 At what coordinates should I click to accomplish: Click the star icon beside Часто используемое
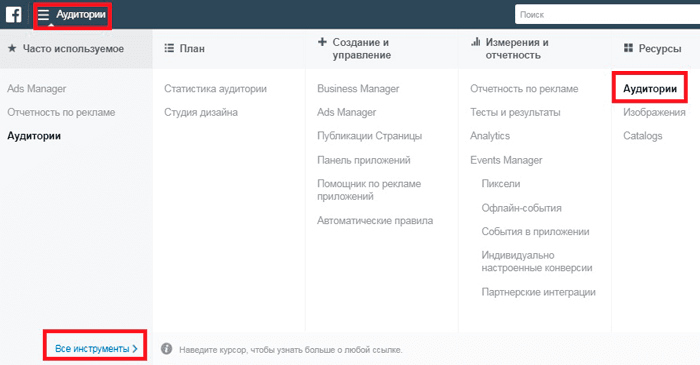click(x=12, y=48)
